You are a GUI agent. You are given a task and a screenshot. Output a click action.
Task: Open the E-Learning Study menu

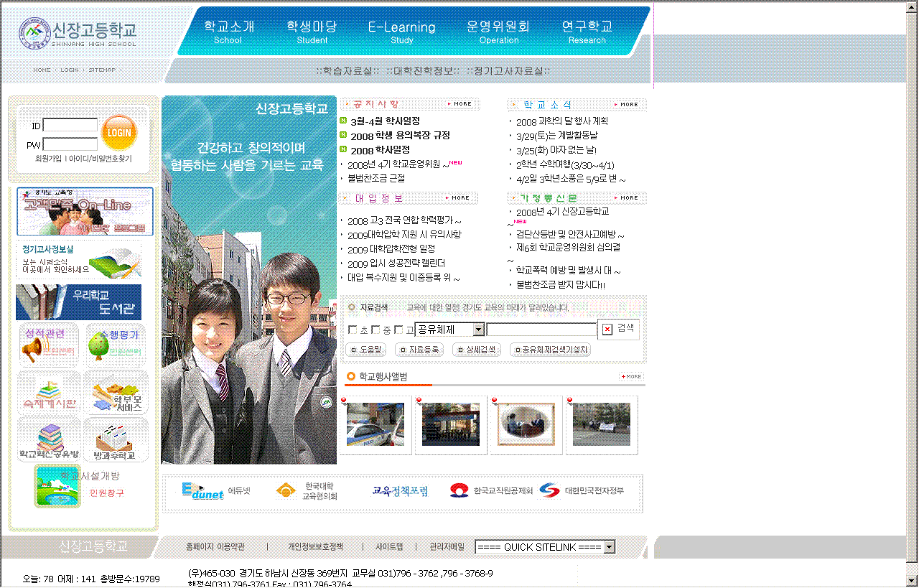pyautogui.click(x=401, y=32)
